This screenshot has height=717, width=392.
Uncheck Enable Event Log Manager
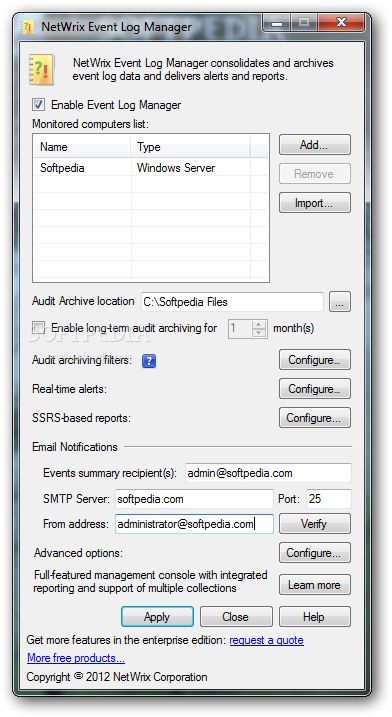pos(38,105)
